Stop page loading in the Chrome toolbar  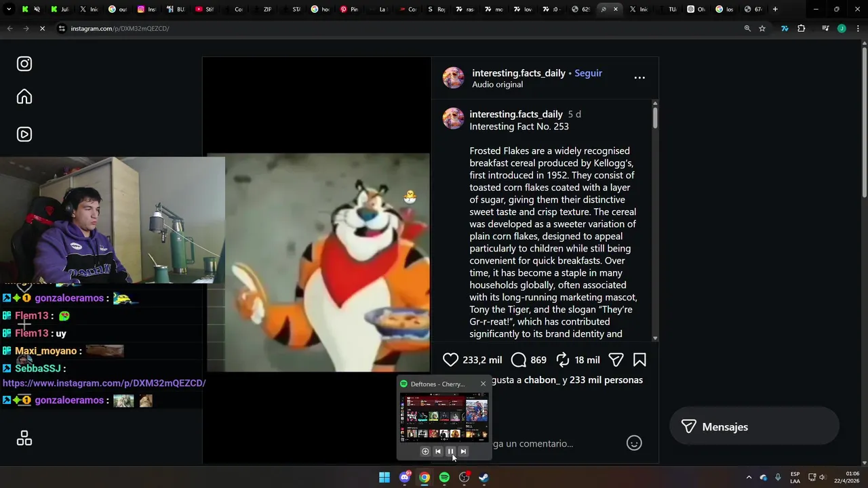pos(42,28)
